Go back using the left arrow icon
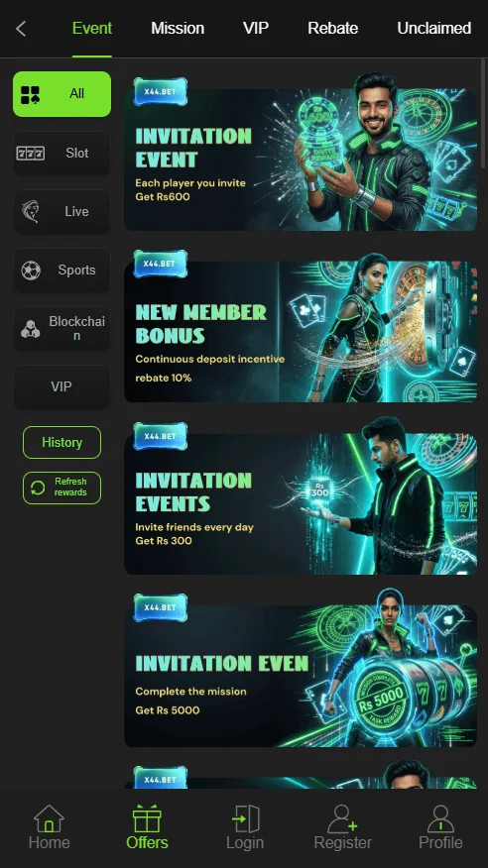Viewport: 488px width, 868px height. [21, 29]
